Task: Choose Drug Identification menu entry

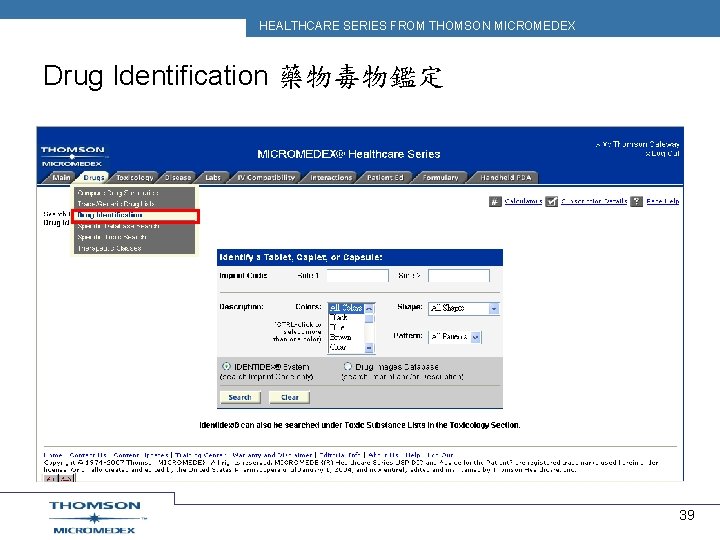Action: click(134, 215)
